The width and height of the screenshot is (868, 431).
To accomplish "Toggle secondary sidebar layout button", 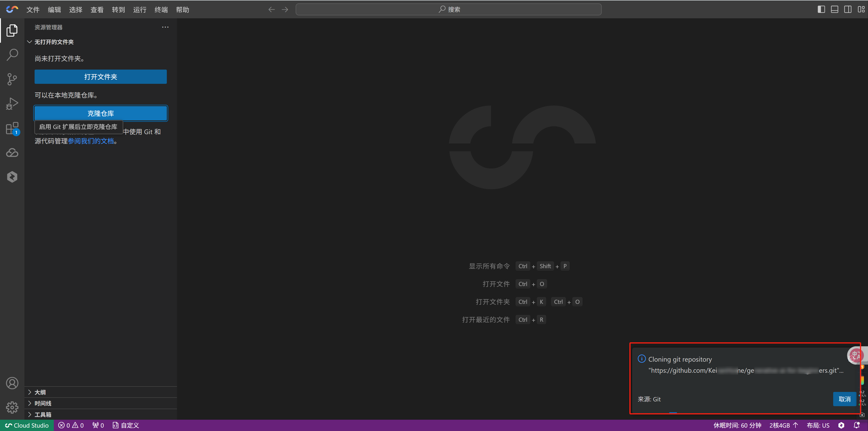I will [848, 9].
